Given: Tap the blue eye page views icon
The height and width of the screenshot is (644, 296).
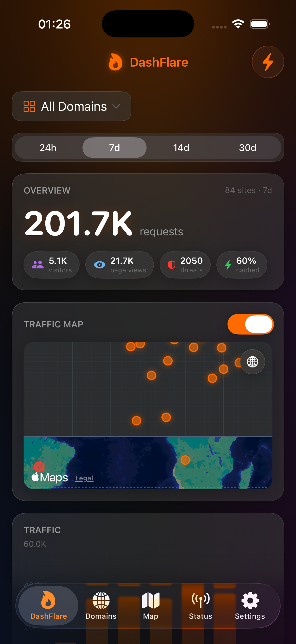Looking at the screenshot, I should pyautogui.click(x=99, y=265).
